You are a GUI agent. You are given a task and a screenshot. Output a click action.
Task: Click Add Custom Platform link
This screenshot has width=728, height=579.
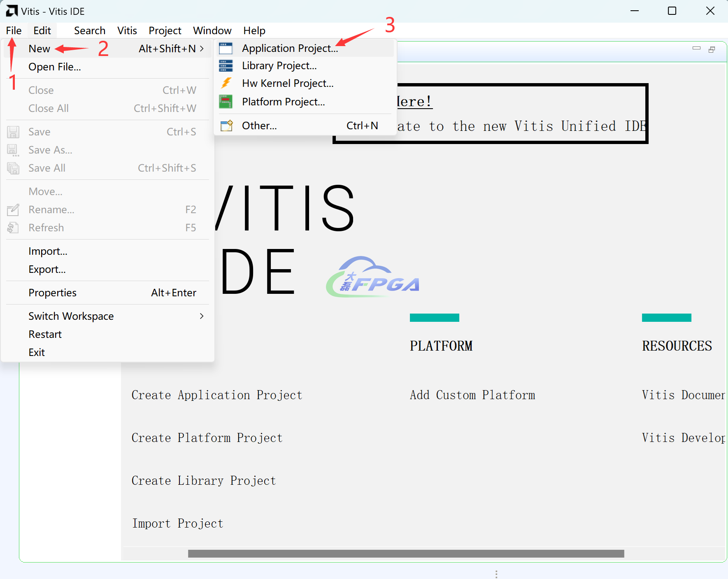click(x=472, y=395)
